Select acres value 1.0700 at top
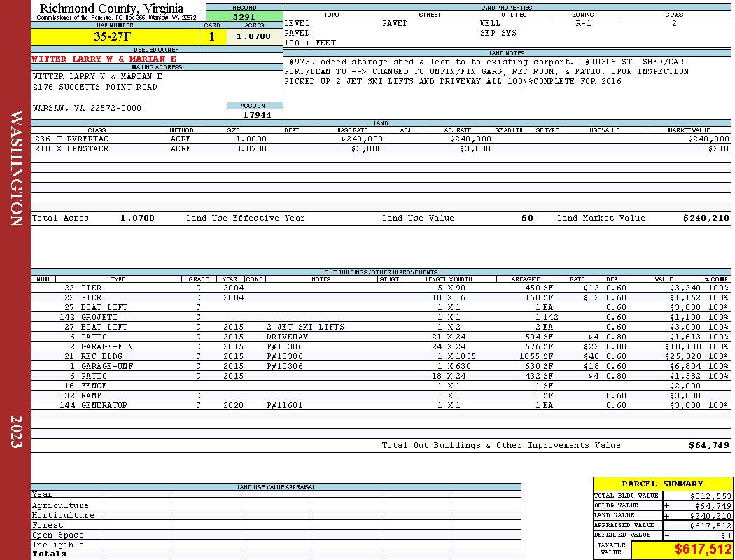The width and height of the screenshot is (735, 560). tap(255, 36)
